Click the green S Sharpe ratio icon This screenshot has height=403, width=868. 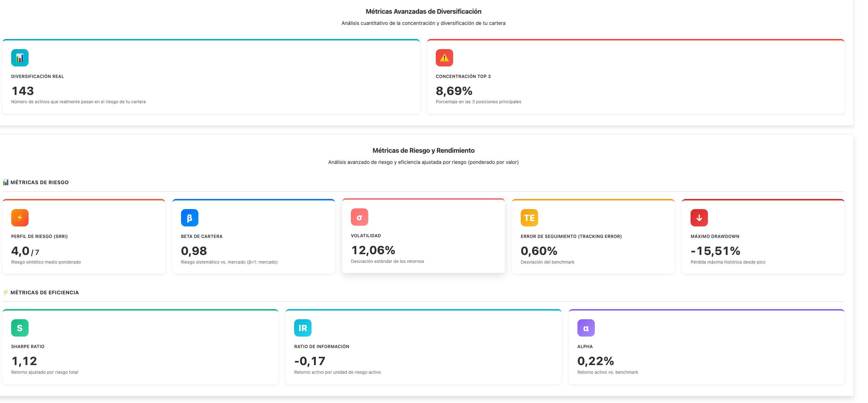pyautogui.click(x=20, y=328)
